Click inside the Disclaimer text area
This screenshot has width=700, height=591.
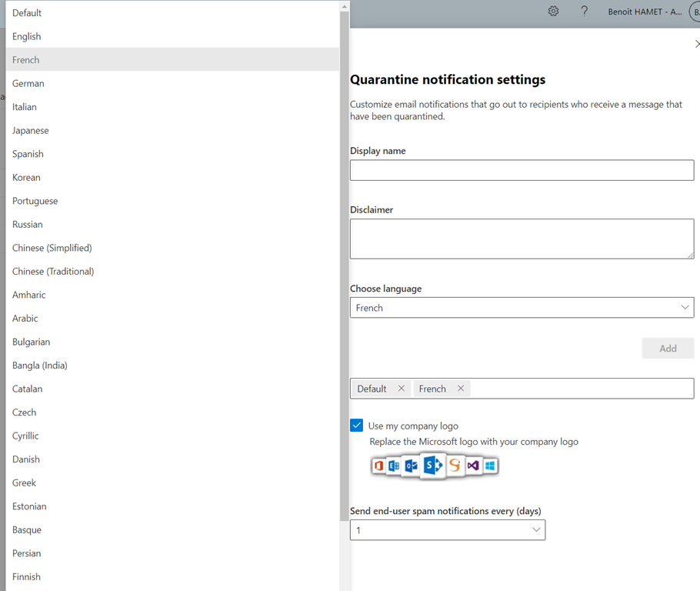[522, 239]
